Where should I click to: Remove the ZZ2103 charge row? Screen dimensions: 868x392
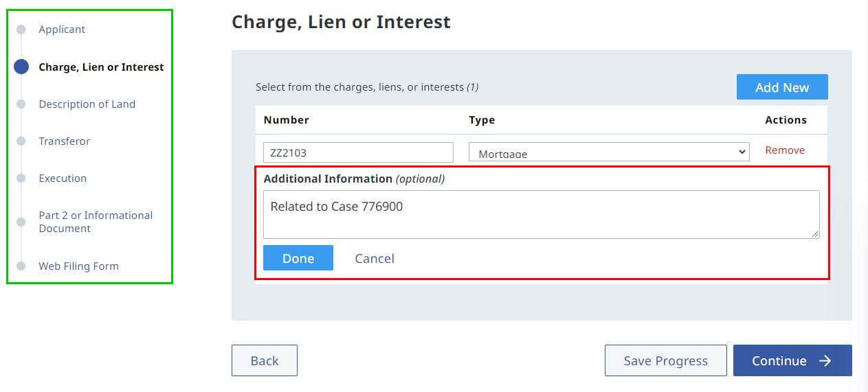785,150
